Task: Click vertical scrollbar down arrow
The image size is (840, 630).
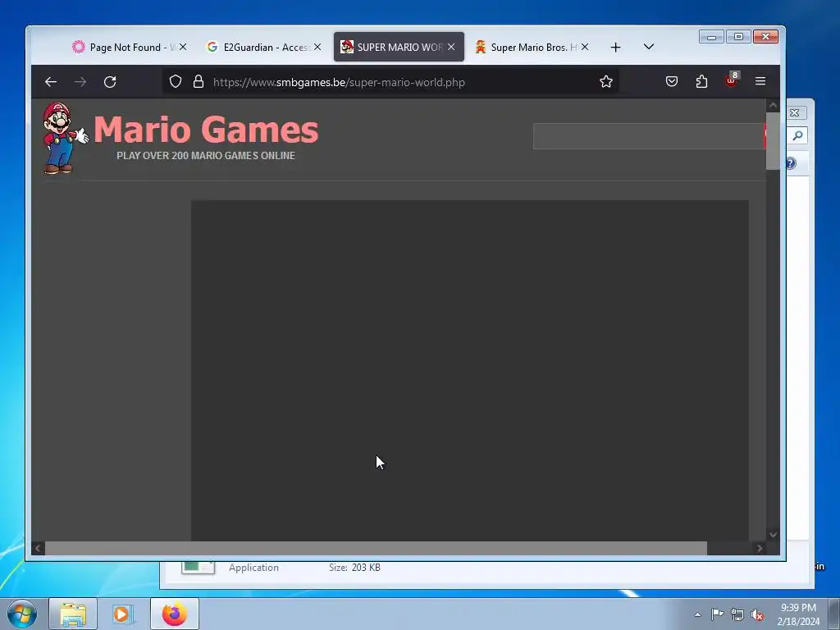Action: click(x=773, y=534)
